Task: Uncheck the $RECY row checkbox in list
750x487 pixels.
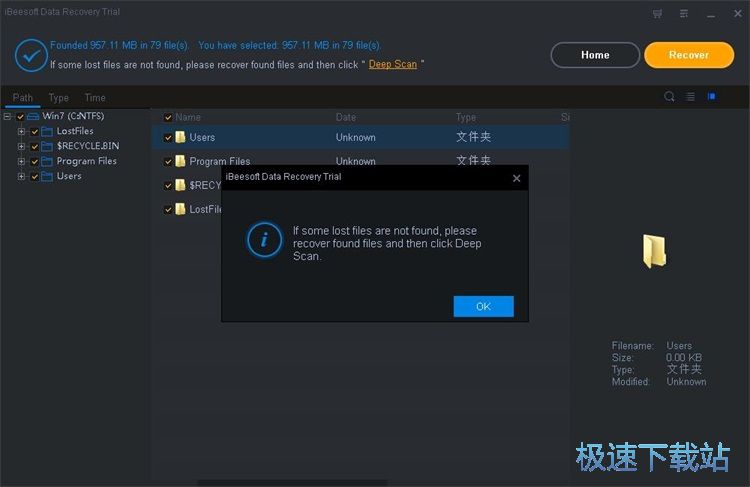Action: 168,186
